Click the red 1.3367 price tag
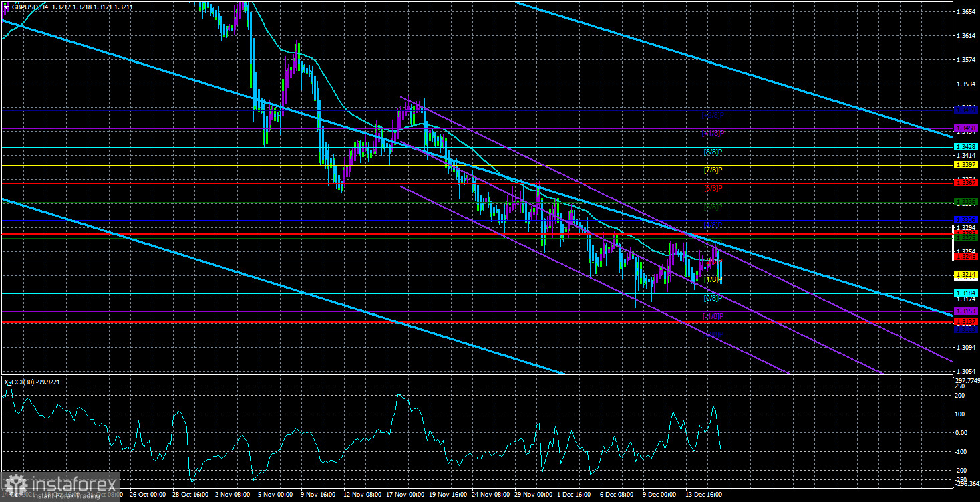Image resolution: width=980 pixels, height=502 pixels. [966, 183]
